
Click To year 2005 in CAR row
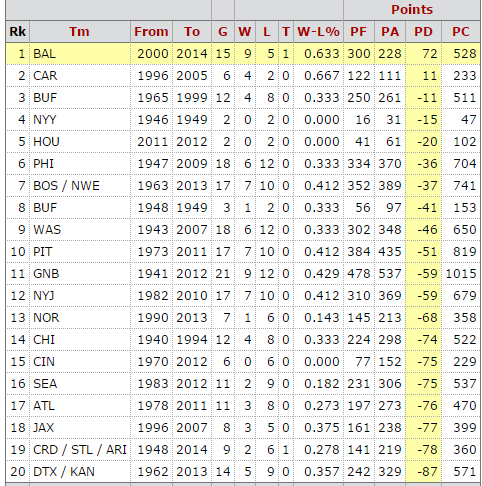192,76
